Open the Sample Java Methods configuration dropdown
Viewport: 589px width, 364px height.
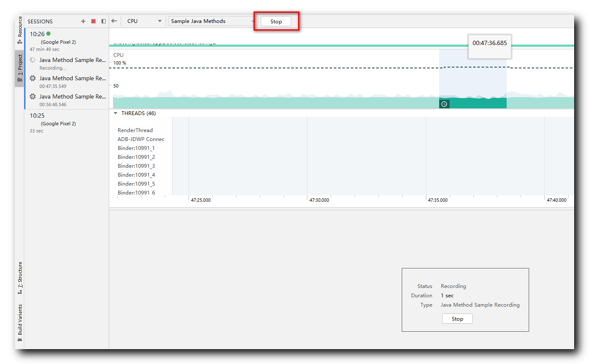click(212, 21)
